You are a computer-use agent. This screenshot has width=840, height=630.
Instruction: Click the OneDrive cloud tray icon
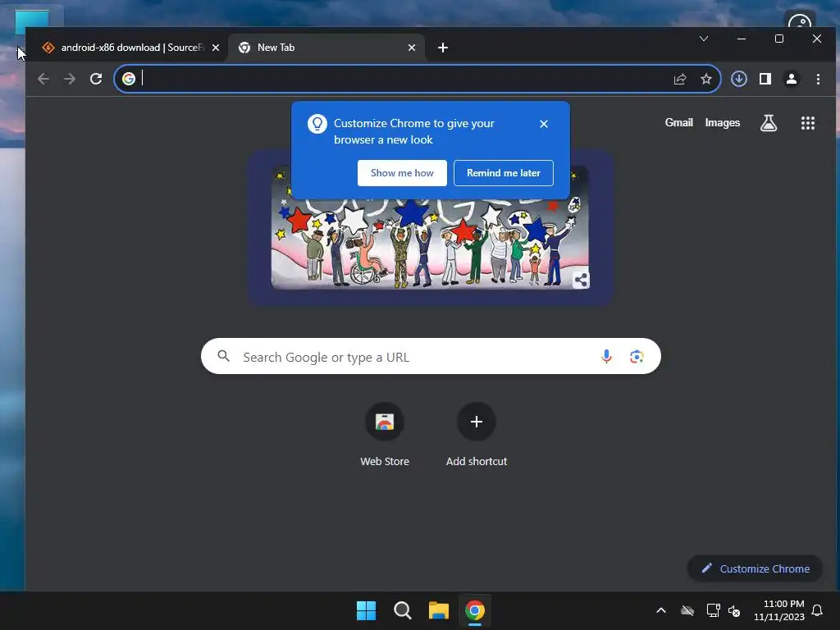coord(687,610)
